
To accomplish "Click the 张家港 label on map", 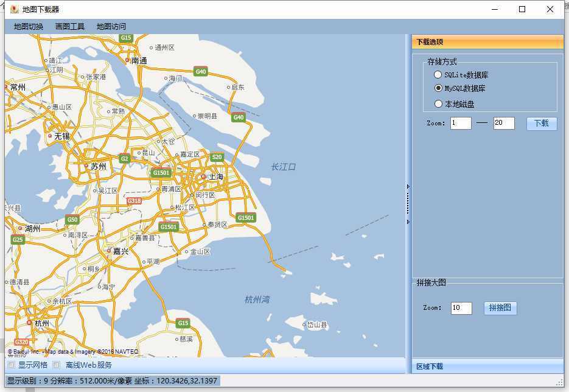I will [x=96, y=77].
